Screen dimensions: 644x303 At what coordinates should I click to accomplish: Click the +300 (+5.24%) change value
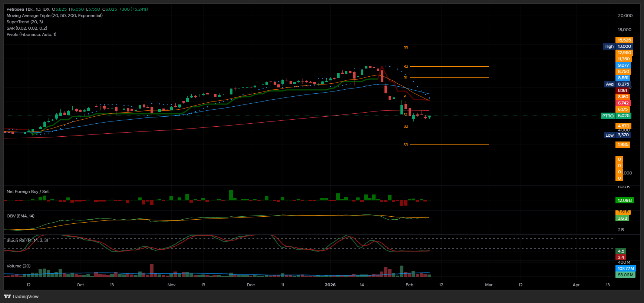tap(133, 9)
